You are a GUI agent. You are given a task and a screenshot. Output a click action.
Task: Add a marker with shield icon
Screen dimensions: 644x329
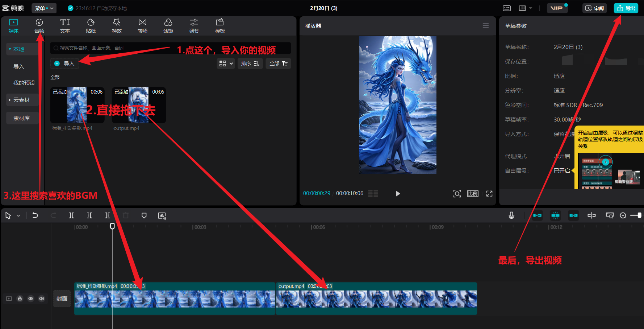pyautogui.click(x=144, y=215)
